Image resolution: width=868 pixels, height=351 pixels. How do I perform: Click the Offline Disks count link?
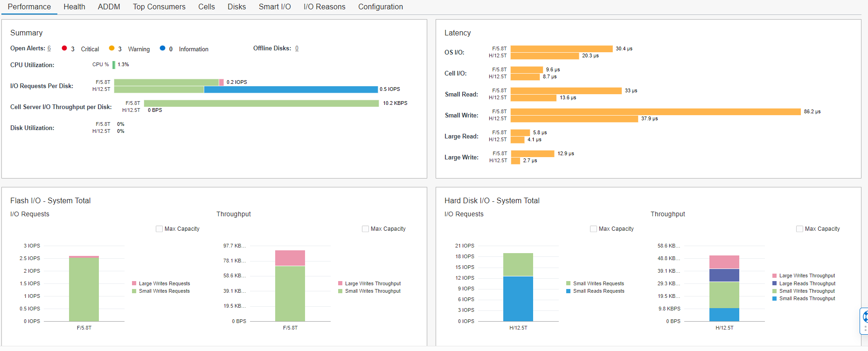[297, 48]
